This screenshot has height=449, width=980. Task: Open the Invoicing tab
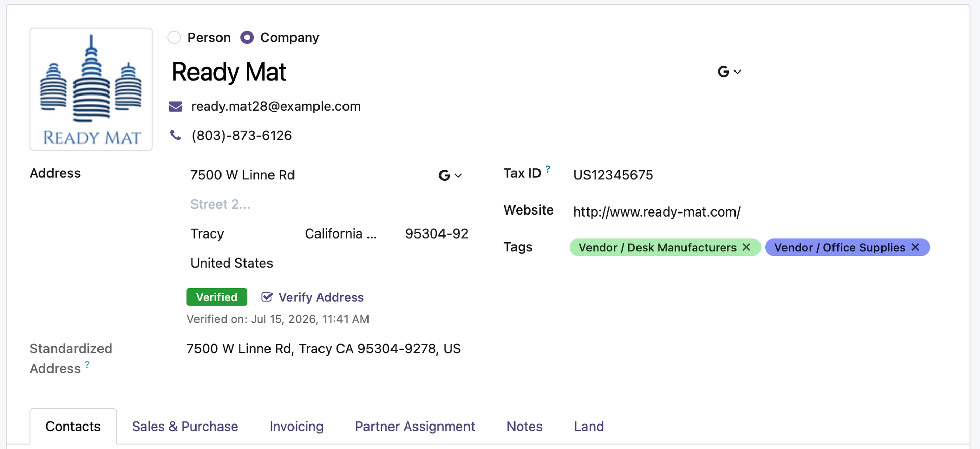[297, 427]
